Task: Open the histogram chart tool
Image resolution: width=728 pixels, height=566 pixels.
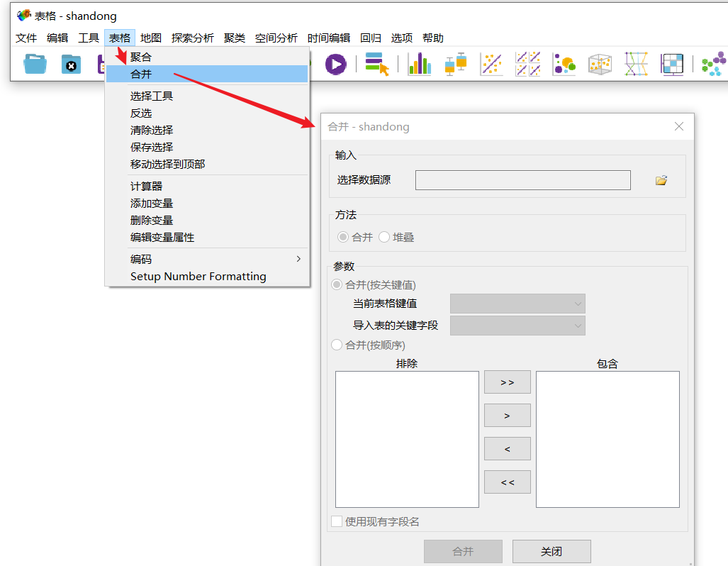Action: [420, 64]
